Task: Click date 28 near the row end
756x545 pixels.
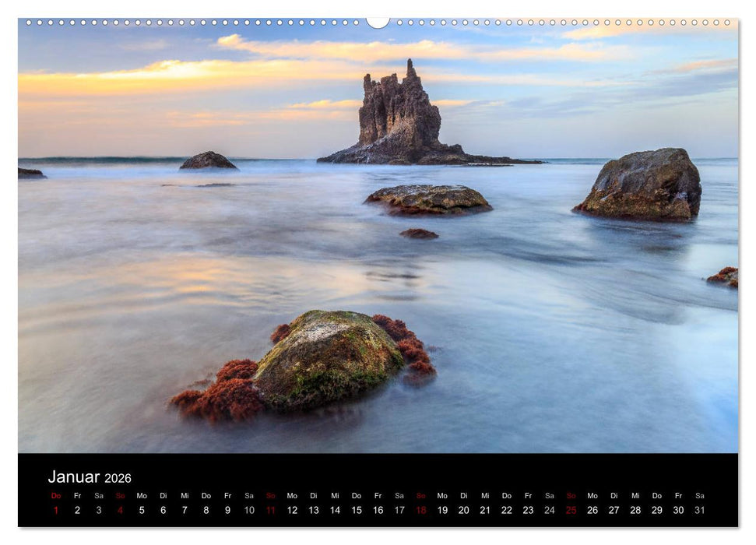Action: coord(634,510)
